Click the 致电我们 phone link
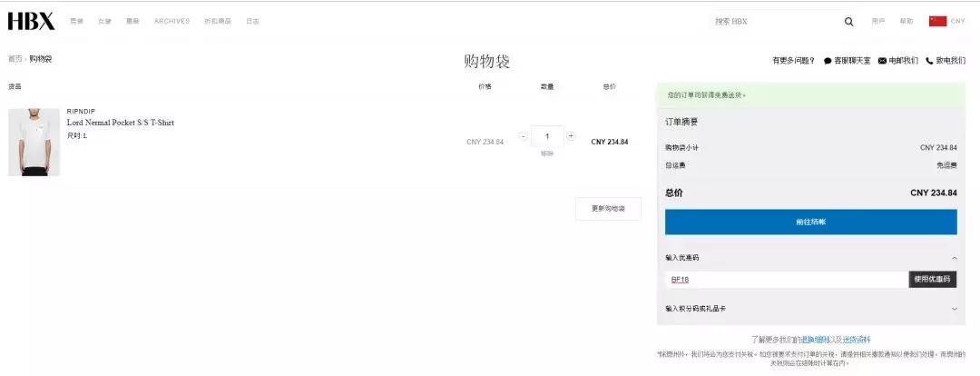The width and height of the screenshot is (980, 376). point(946,61)
